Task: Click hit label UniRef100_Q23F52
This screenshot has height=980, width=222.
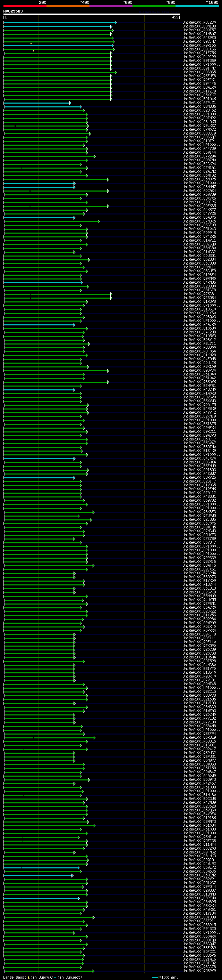Action: coord(199,110)
